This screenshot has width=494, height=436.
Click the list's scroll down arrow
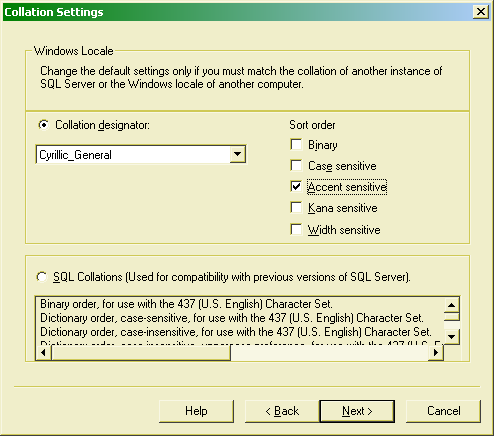tap(451, 337)
